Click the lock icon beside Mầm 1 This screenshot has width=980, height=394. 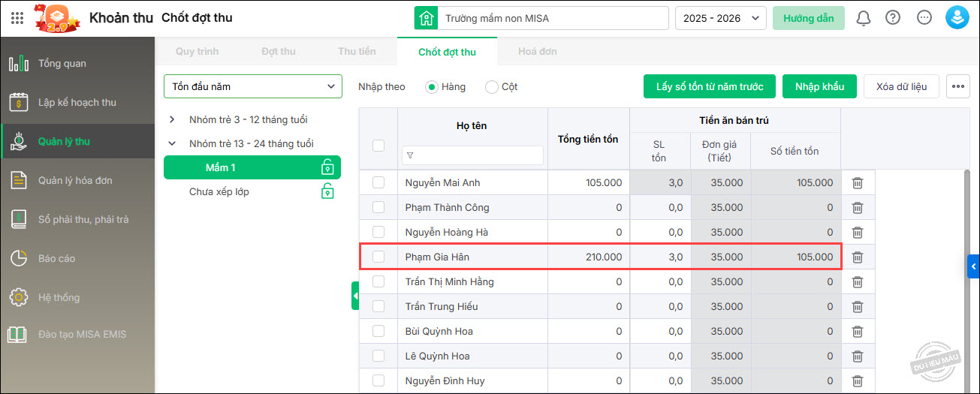click(327, 167)
